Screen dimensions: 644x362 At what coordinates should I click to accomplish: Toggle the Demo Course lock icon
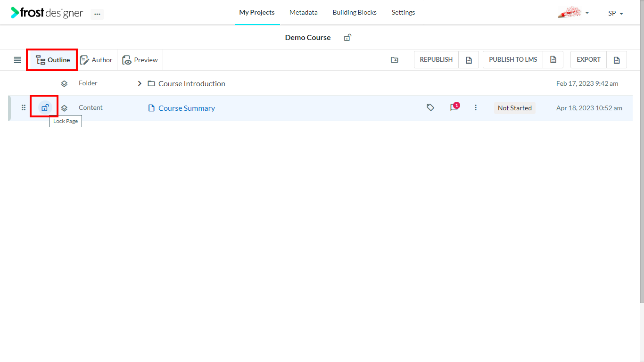pos(347,37)
